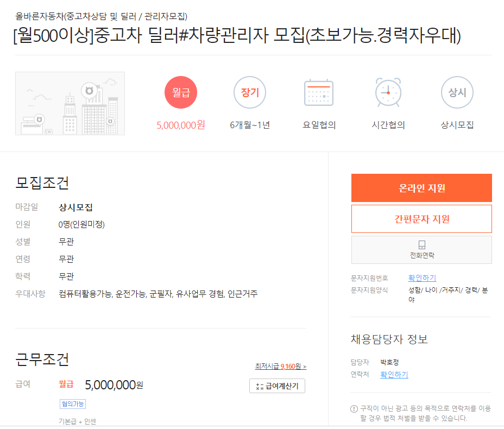Screen dimensions: 504x429
Task: Click the calculator icon in 급여계산기 button
Action: [260, 387]
